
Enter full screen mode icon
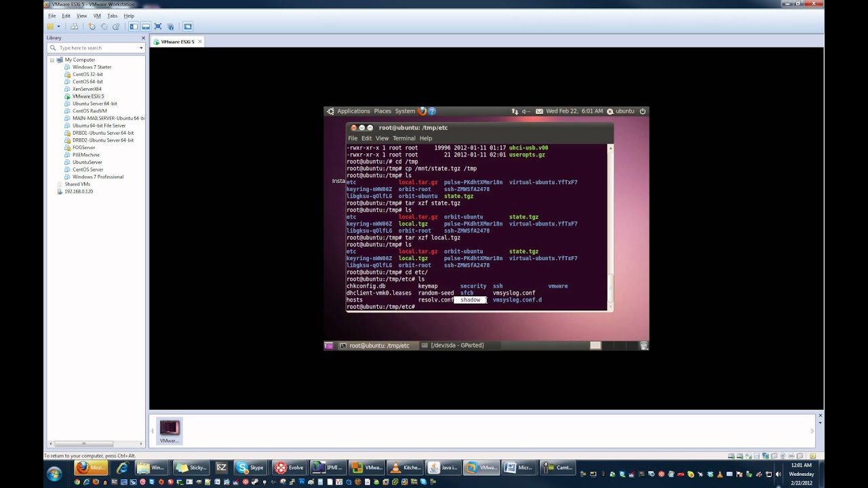[158, 26]
